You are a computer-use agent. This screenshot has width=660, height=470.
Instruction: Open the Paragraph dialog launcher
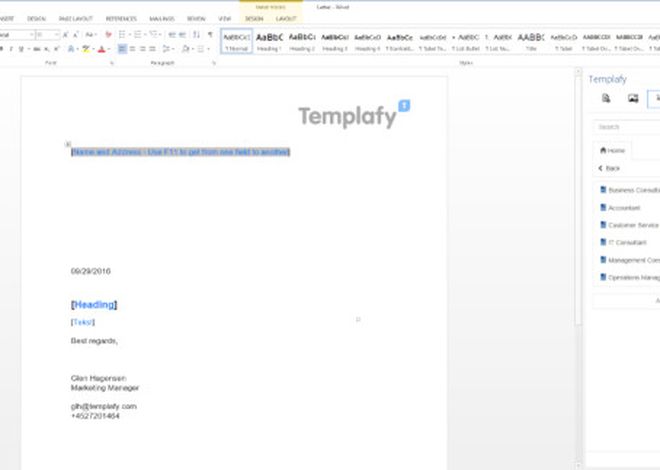coord(214,63)
